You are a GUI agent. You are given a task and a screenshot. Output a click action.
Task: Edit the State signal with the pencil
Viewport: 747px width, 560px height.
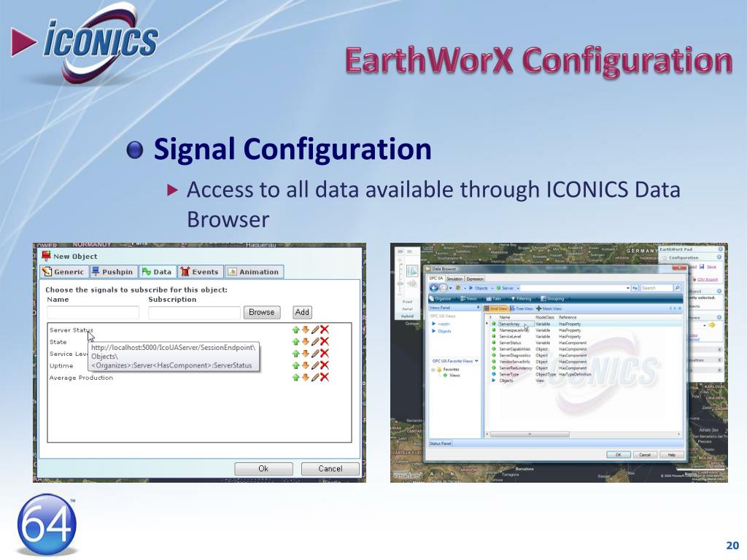pyautogui.click(x=315, y=341)
